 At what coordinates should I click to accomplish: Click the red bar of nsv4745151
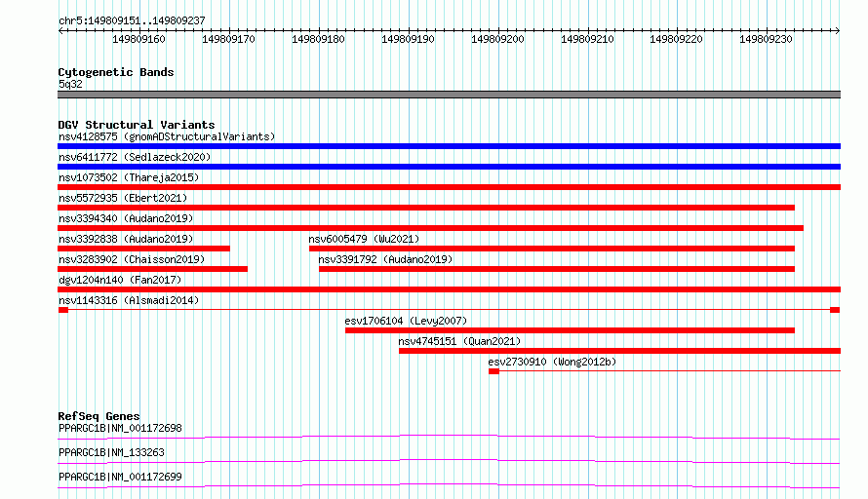(x=620, y=351)
